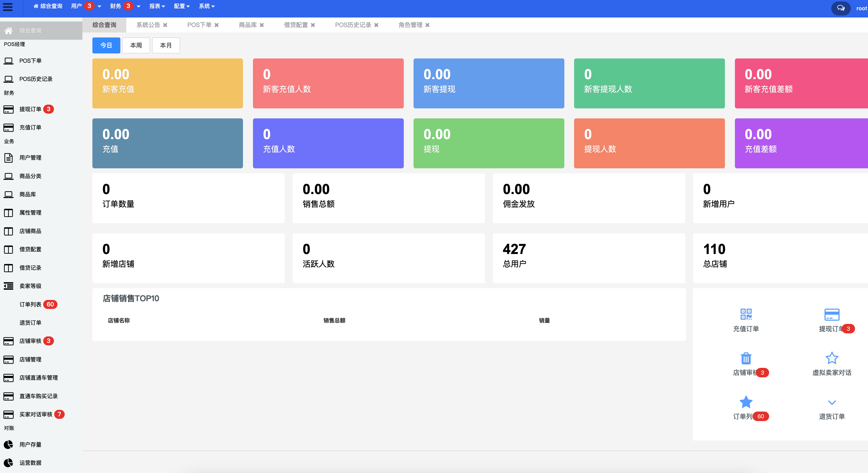The width and height of the screenshot is (868, 473).
Task: Open 店铺直通车管理 in the sidebar
Action: [38, 378]
